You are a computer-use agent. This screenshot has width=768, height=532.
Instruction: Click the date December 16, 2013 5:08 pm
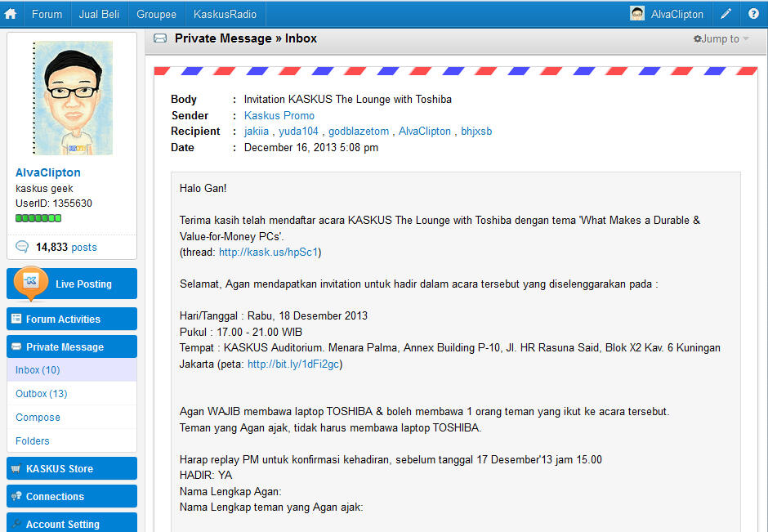[x=311, y=147]
